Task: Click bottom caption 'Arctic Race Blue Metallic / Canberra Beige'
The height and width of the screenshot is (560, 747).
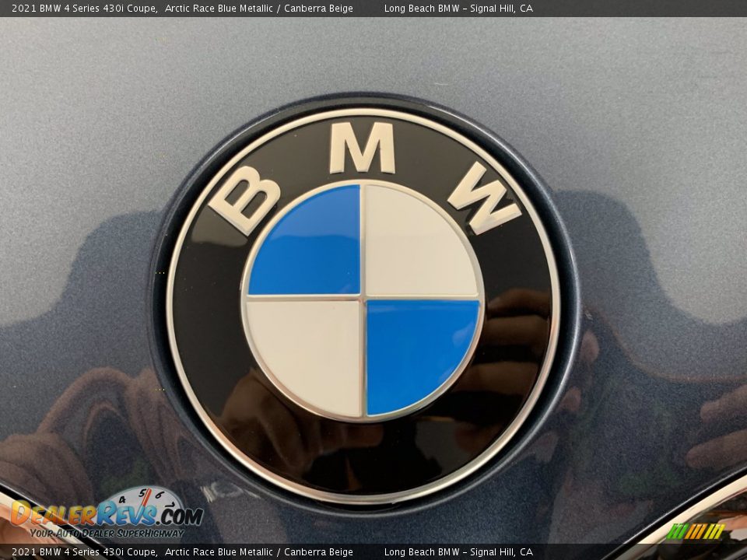Action: (x=258, y=552)
